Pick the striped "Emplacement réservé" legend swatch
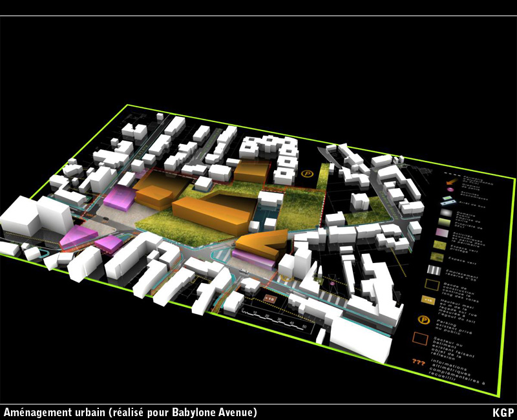 coord(434,270)
